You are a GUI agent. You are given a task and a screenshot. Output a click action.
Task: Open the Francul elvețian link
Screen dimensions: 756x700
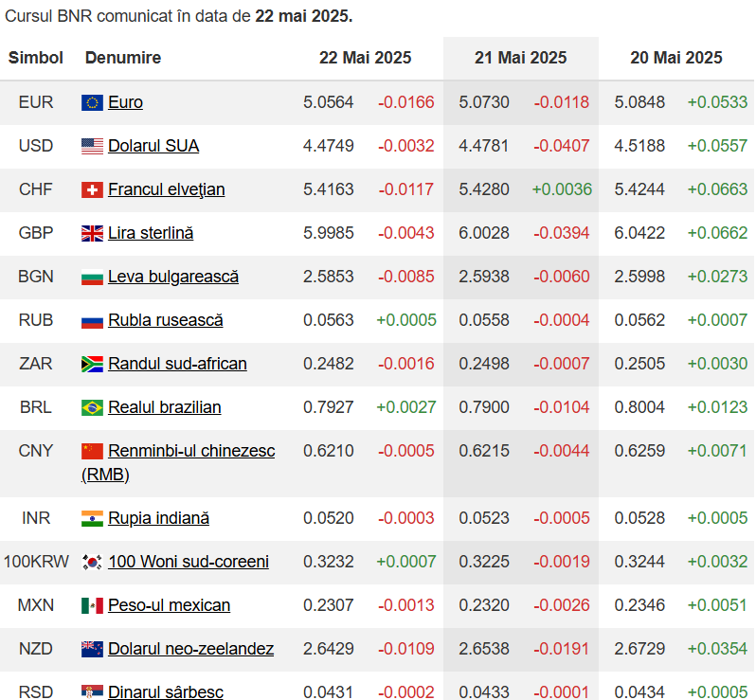[x=167, y=189]
